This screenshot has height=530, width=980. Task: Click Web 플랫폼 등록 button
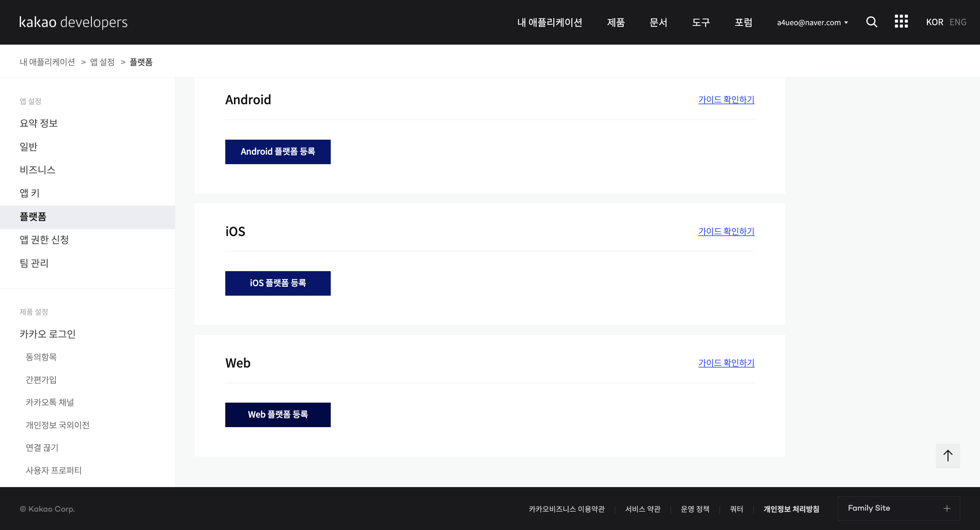pos(278,415)
